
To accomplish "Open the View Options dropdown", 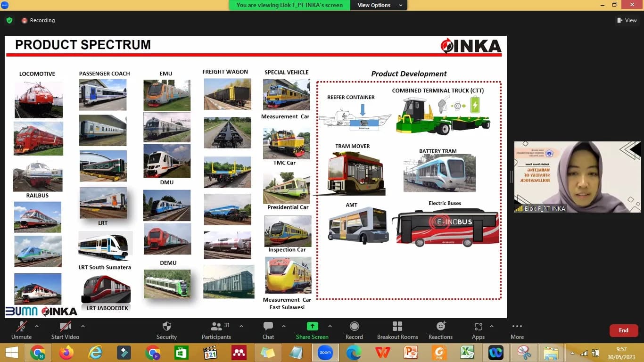I will tap(379, 5).
